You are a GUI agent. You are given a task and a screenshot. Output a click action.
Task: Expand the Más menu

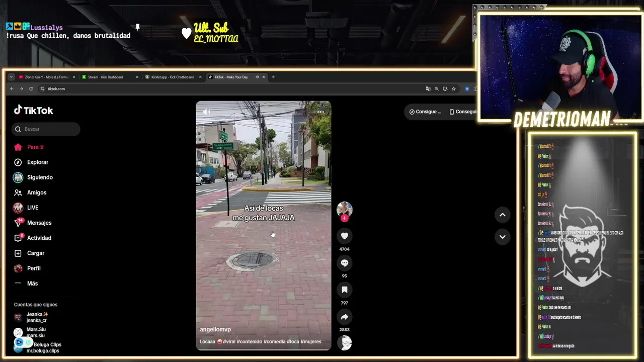[x=26, y=284]
